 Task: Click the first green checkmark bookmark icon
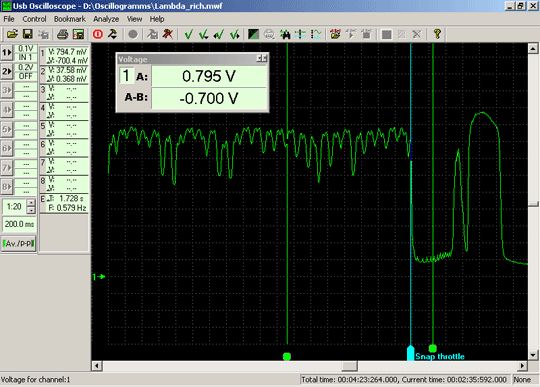(x=188, y=34)
